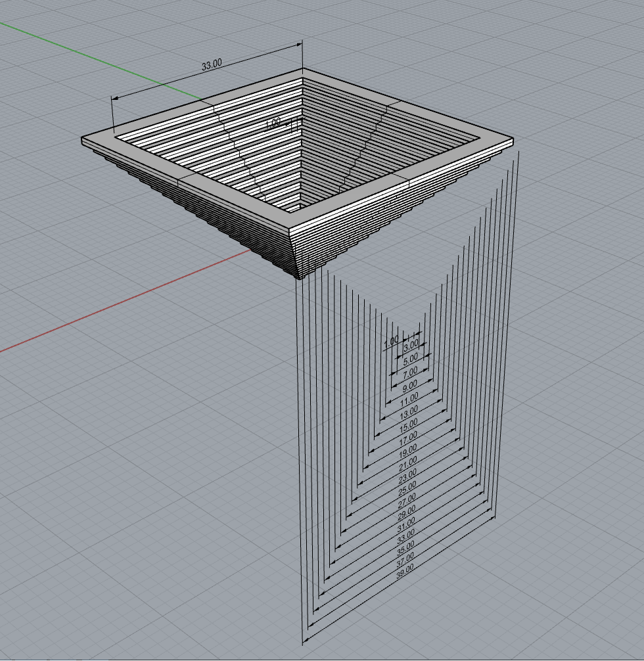Pick the 25.00 dimension label
This screenshot has width=644, height=661.
(x=407, y=487)
